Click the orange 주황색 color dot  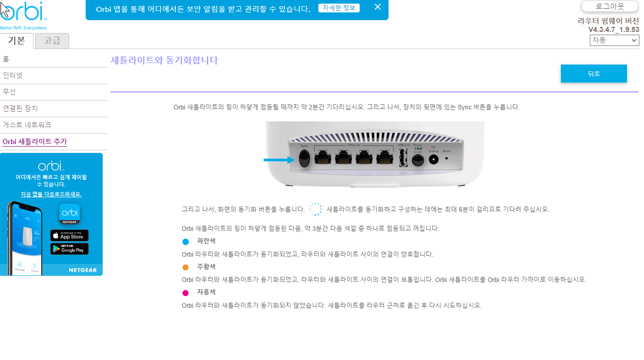(x=186, y=267)
